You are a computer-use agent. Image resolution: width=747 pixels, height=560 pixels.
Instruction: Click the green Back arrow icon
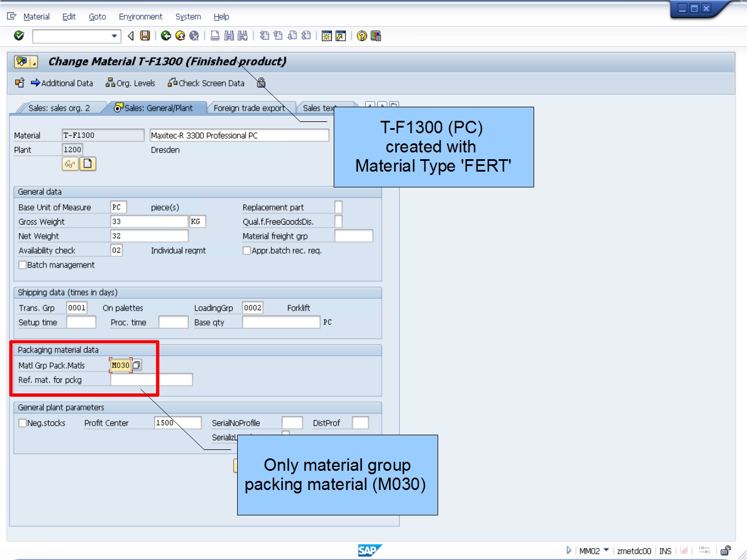click(x=166, y=36)
